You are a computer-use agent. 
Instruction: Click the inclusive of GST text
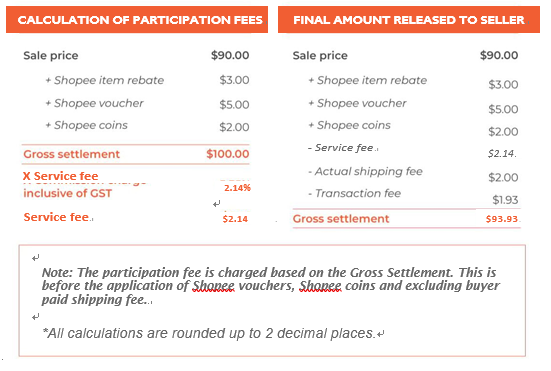click(x=67, y=193)
